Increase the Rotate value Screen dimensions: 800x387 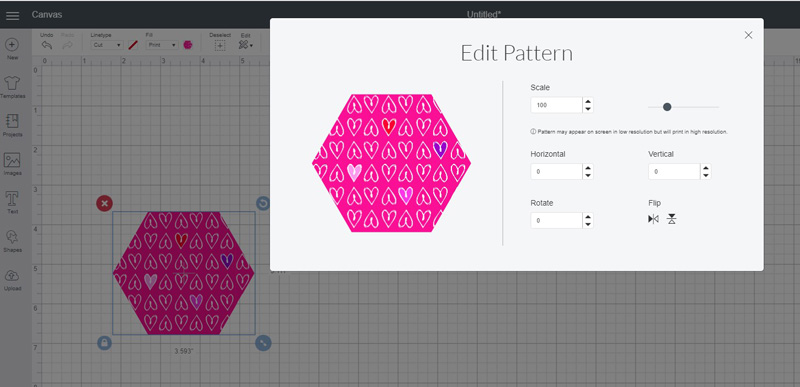pyautogui.click(x=588, y=217)
